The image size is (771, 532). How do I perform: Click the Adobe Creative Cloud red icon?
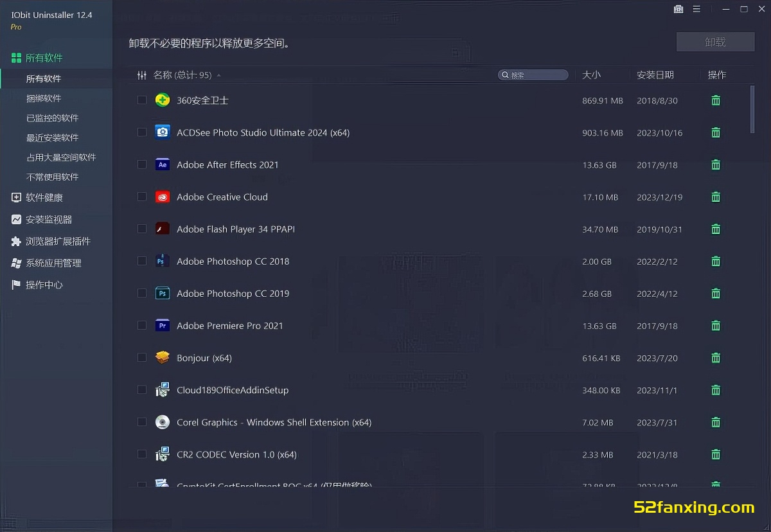click(163, 197)
